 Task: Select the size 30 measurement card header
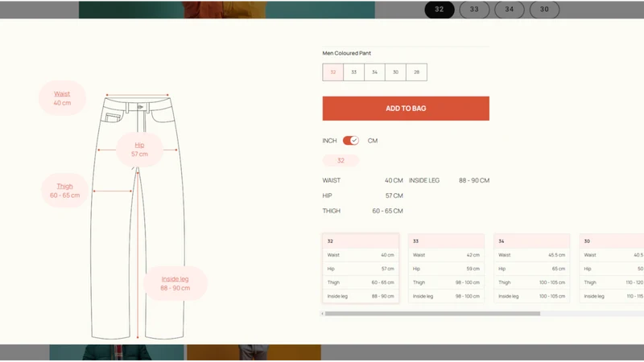pos(612,241)
